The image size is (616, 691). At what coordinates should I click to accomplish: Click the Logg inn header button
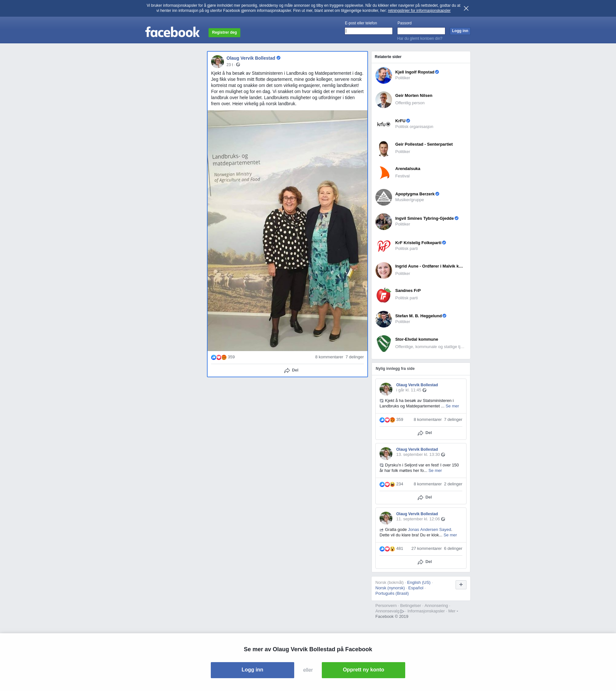pyautogui.click(x=460, y=31)
